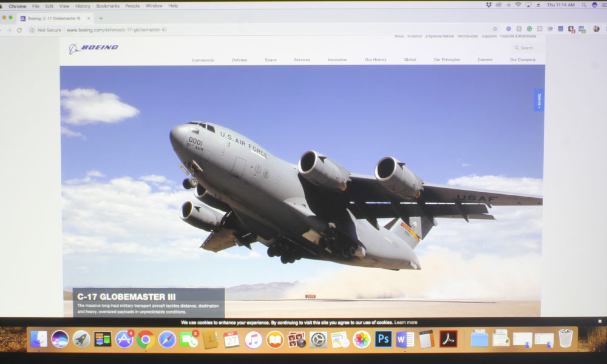Open Photo Booth from the dock
Viewport: 607px width, 364px height.
pos(297,340)
